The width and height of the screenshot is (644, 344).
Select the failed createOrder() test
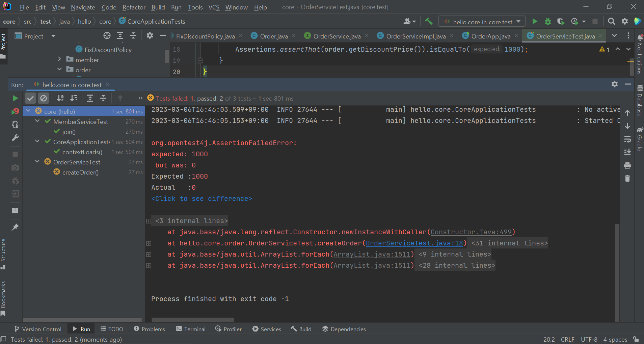[x=80, y=172]
